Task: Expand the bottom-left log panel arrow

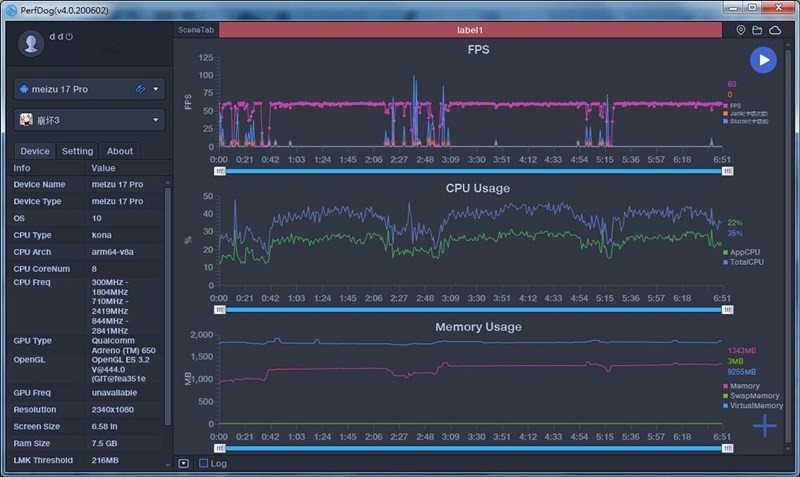Action: click(183, 463)
